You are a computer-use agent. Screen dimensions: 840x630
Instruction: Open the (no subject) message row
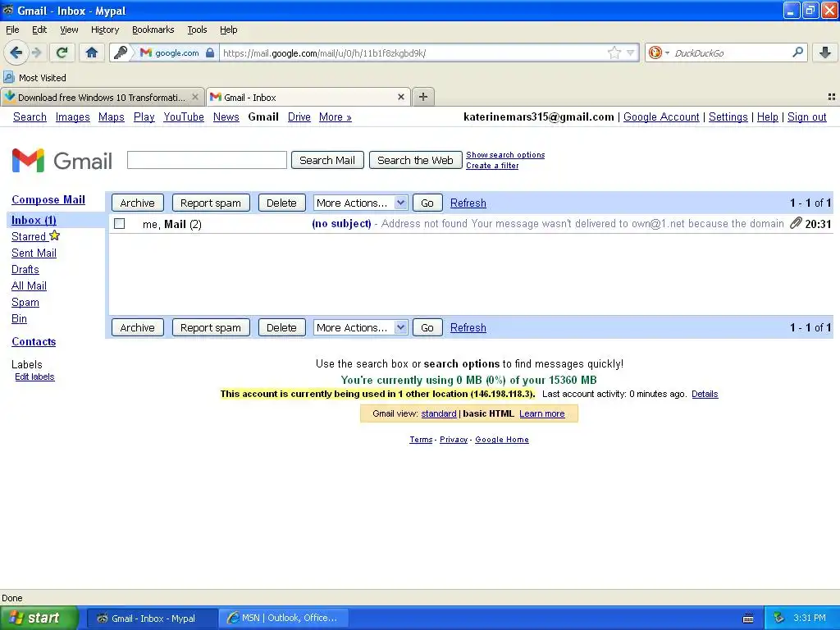[471, 223]
